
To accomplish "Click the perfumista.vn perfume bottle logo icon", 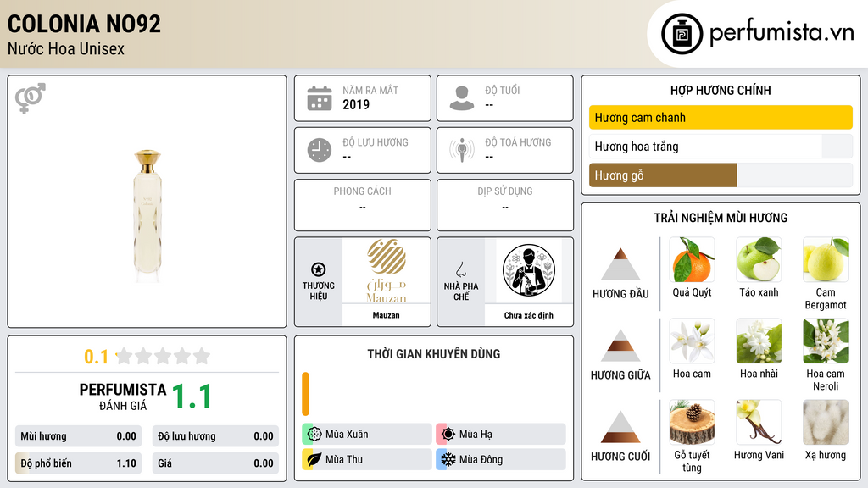I will (682, 34).
